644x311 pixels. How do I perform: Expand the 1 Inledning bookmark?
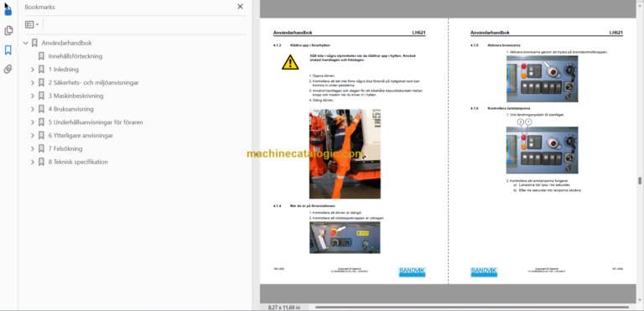[x=33, y=70]
